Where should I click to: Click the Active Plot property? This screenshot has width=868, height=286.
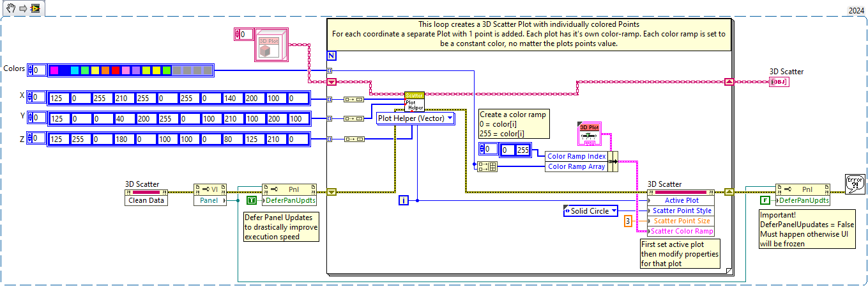click(x=680, y=200)
